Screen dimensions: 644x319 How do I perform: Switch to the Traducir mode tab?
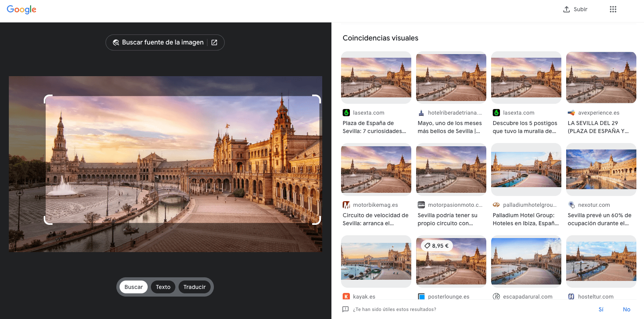[195, 287]
